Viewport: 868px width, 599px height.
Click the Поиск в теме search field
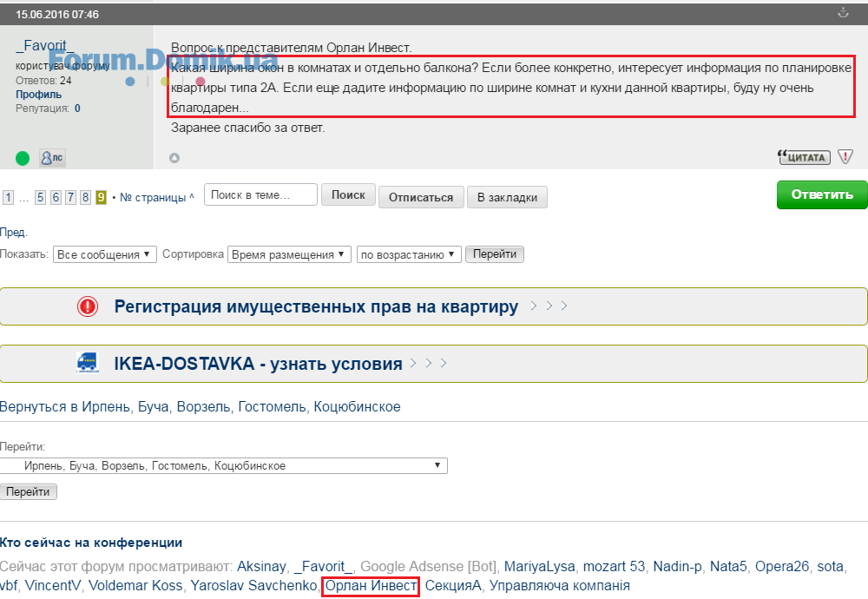260,194
